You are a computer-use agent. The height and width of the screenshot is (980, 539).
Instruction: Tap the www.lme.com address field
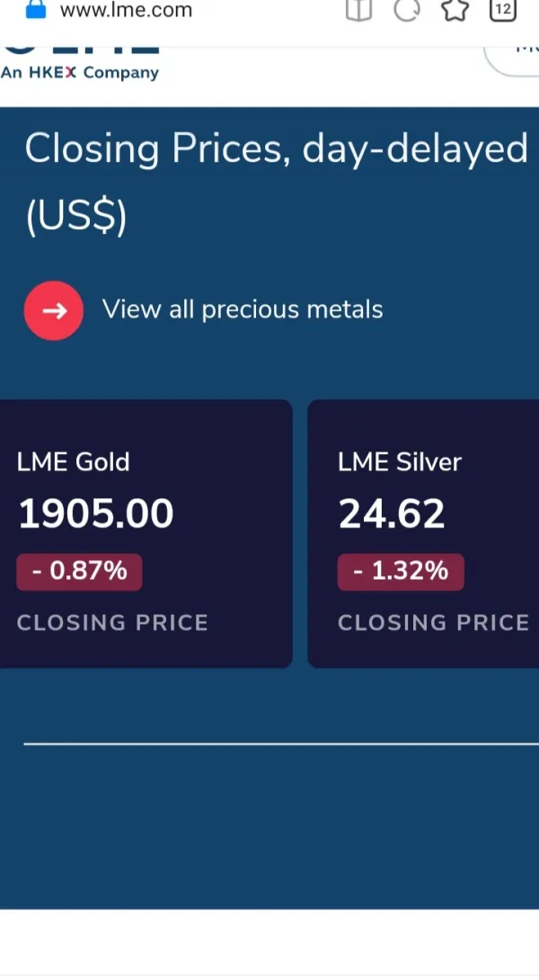pos(126,11)
